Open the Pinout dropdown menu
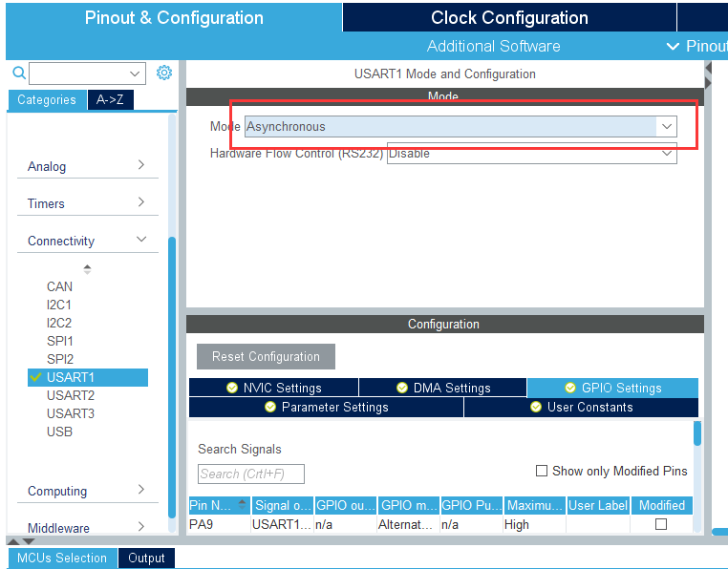728x569 pixels. pos(696,46)
